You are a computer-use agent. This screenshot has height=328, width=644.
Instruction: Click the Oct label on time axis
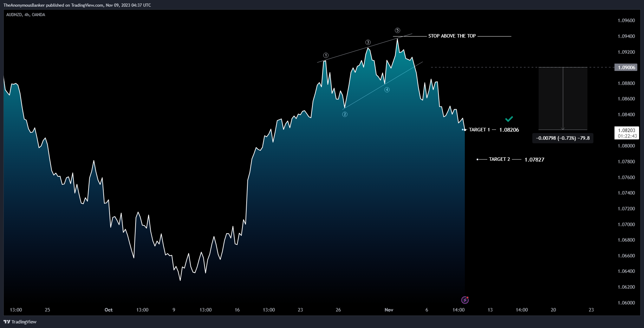pos(109,310)
